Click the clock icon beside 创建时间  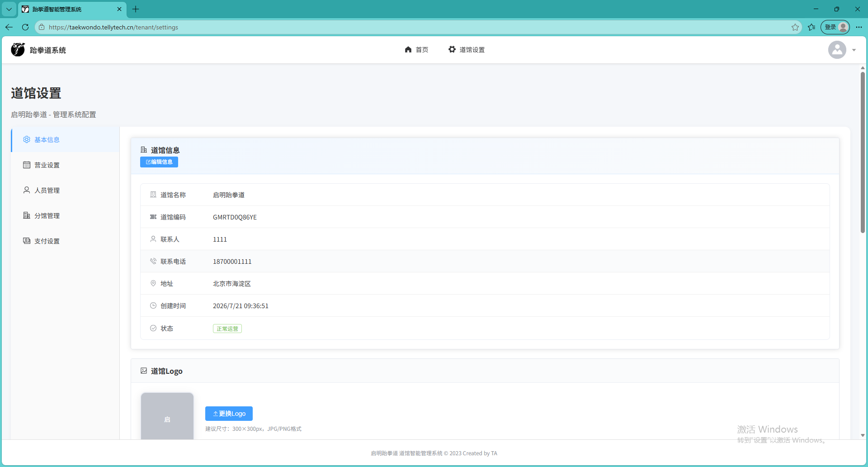[x=153, y=305]
